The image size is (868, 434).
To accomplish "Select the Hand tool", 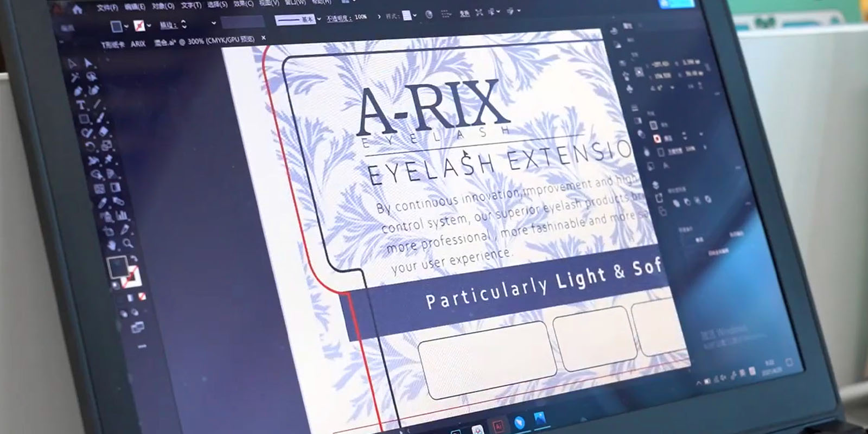I will (x=112, y=245).
